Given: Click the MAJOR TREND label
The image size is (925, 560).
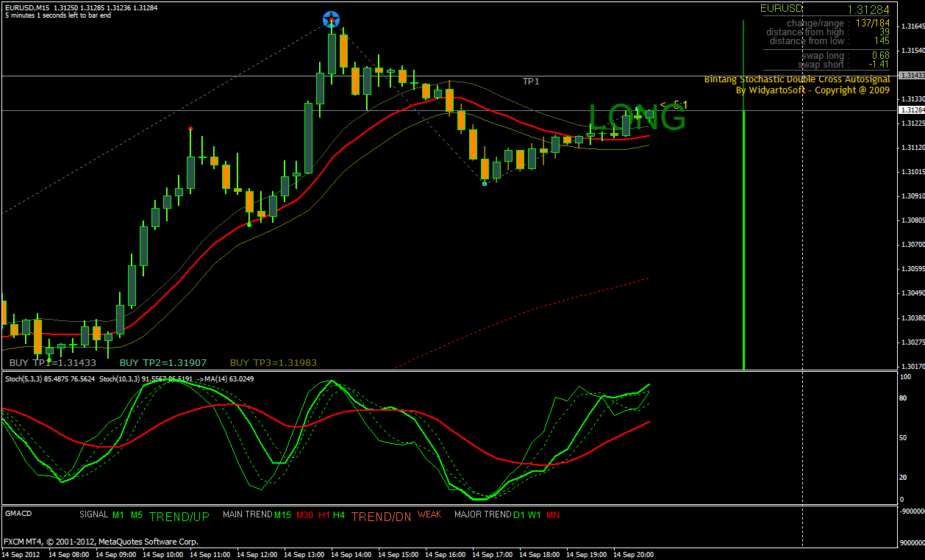Looking at the screenshot, I should (x=482, y=514).
